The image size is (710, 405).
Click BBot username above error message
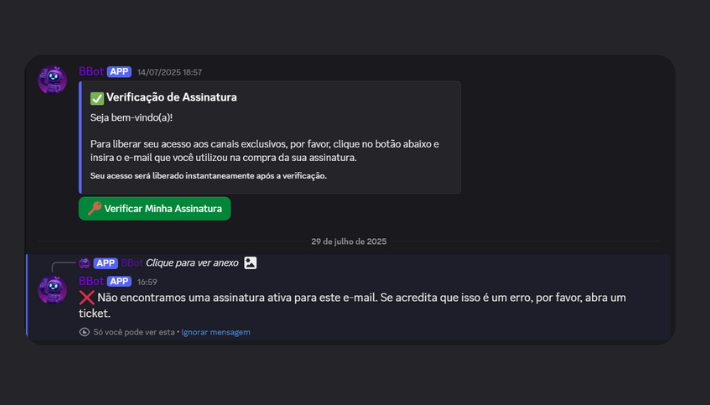(x=91, y=281)
